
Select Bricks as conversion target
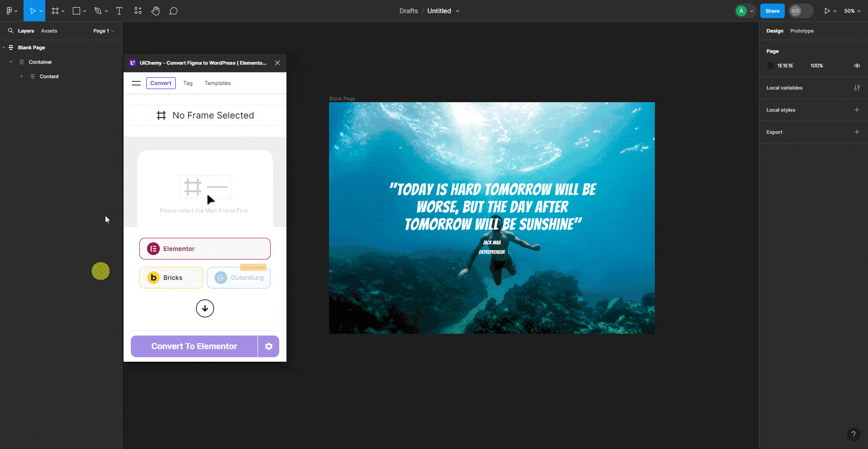171,277
